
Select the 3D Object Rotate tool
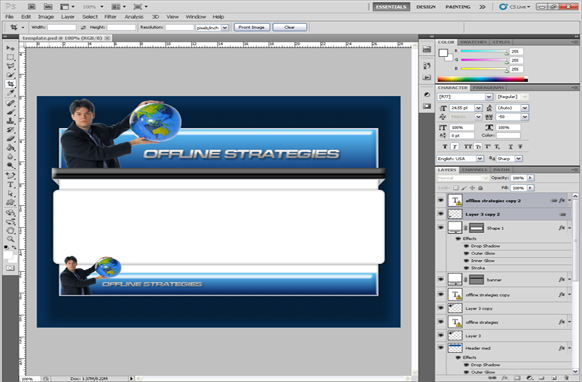pyautogui.click(x=10, y=213)
